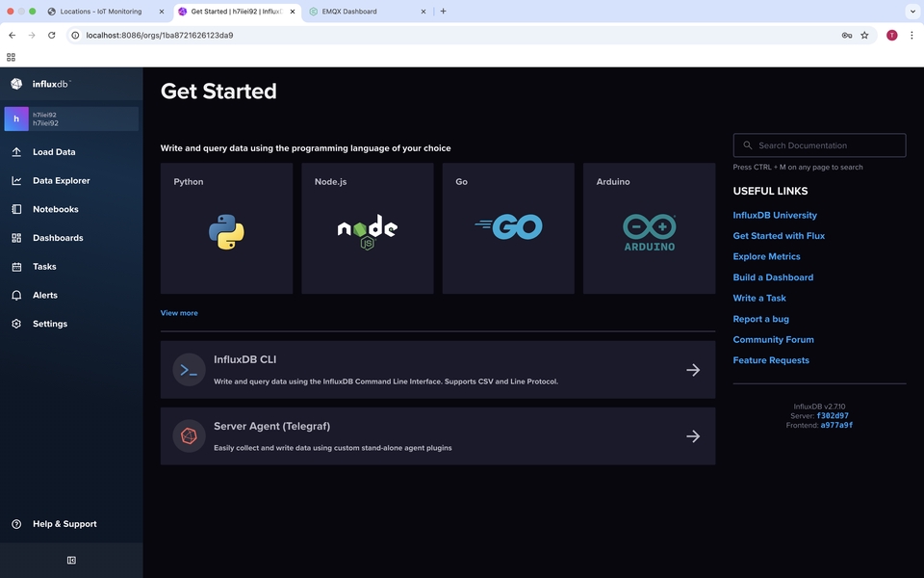924x578 pixels.
Task: Collapse the sidebar navigation toggle
Action: coord(71,561)
